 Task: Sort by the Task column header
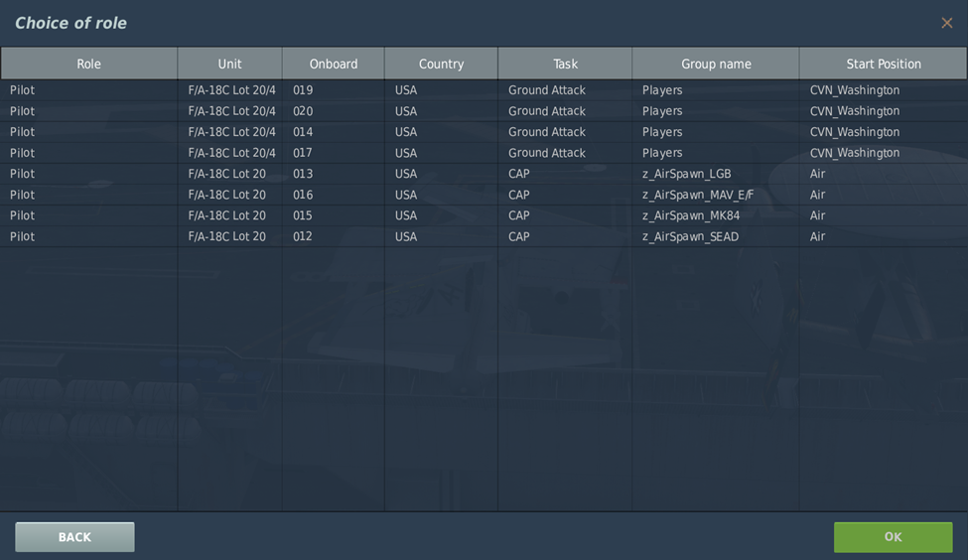pos(565,64)
